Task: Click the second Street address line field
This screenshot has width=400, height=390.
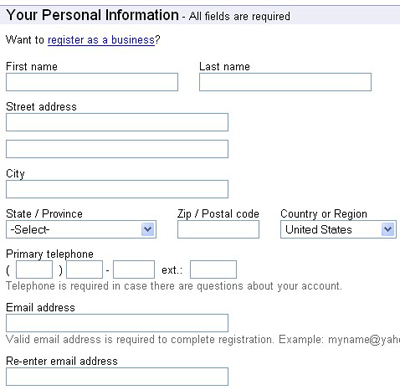Action: coord(117,149)
